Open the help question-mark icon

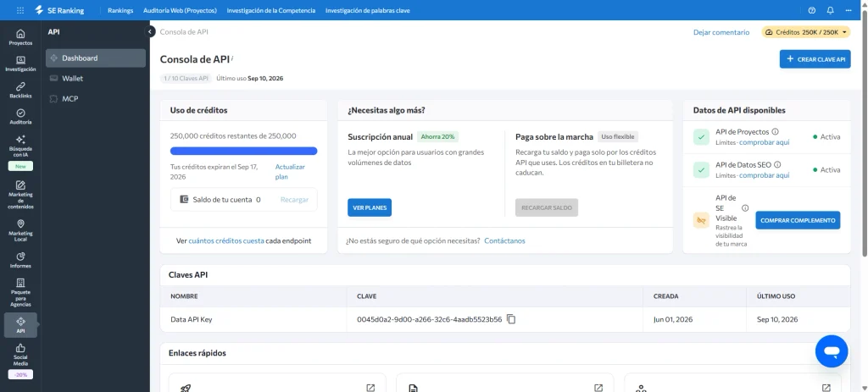tap(812, 10)
